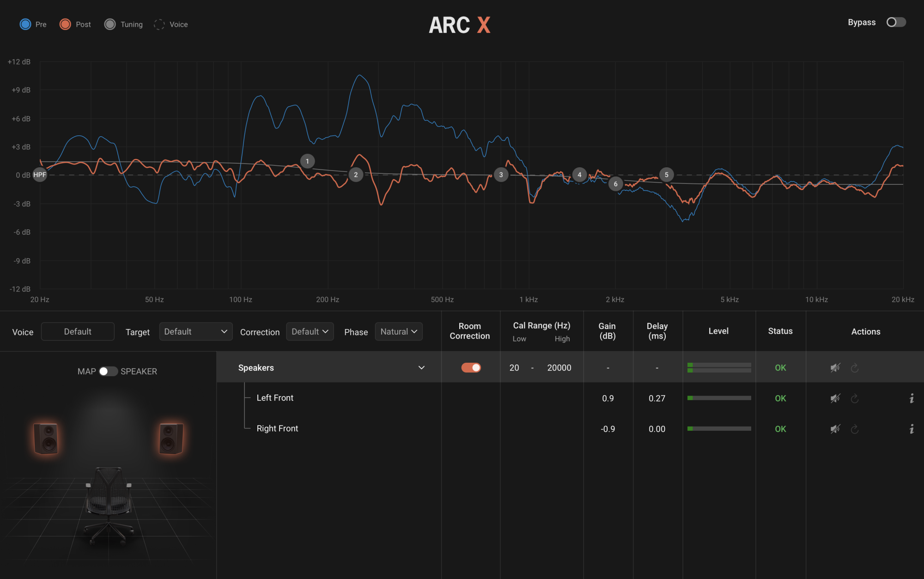
Task: Click reset icon for Left Front
Action: pyautogui.click(x=855, y=398)
